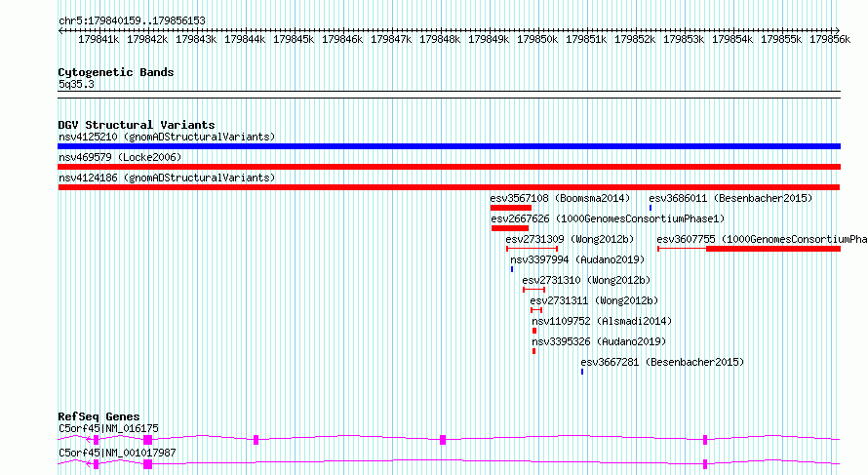The height and width of the screenshot is (475, 868).
Task: Open esv2731311 Wong2012b label
Action: (594, 300)
